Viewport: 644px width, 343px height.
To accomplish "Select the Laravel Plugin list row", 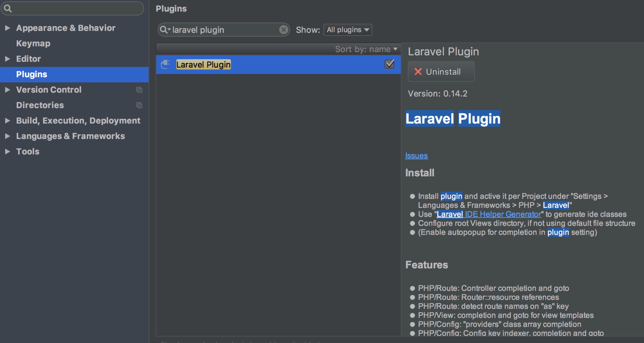I will [278, 65].
